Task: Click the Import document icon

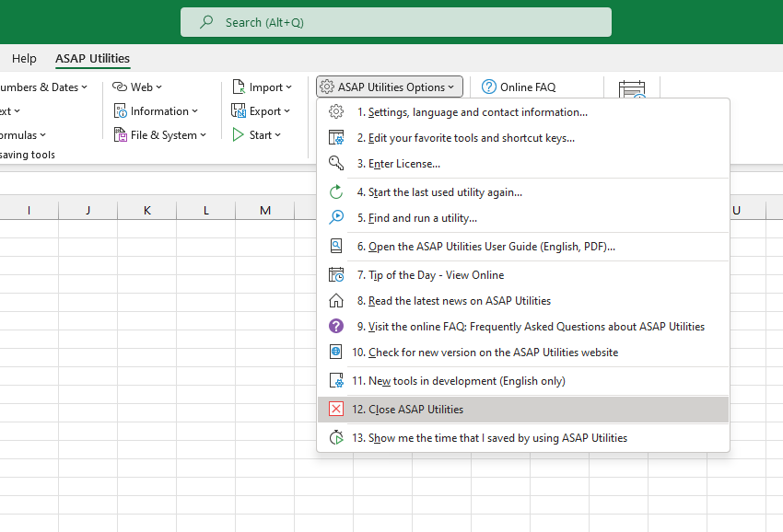Action: point(239,87)
